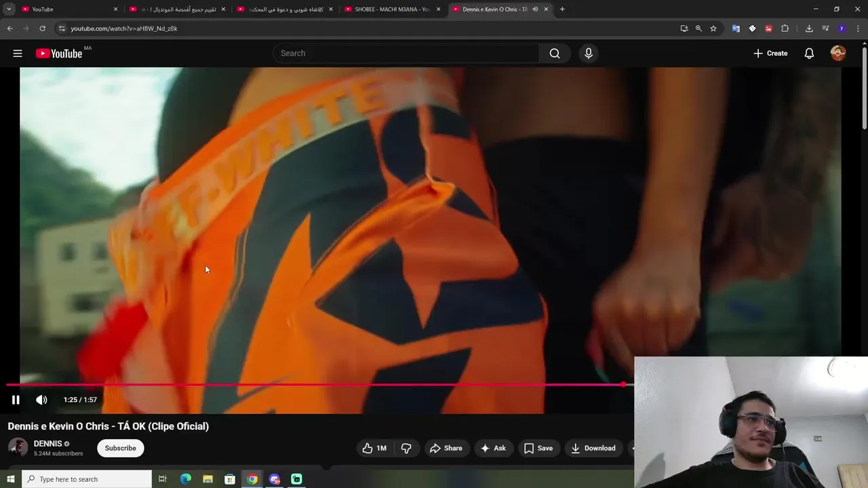868x488 pixels.
Task: Like the video with 1M likes
Action: click(x=374, y=448)
